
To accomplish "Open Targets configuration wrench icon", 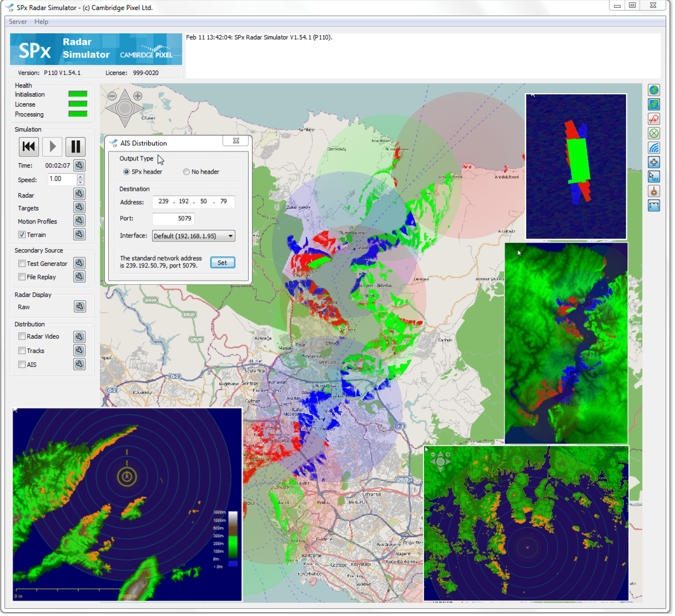I will pyautogui.click(x=79, y=207).
